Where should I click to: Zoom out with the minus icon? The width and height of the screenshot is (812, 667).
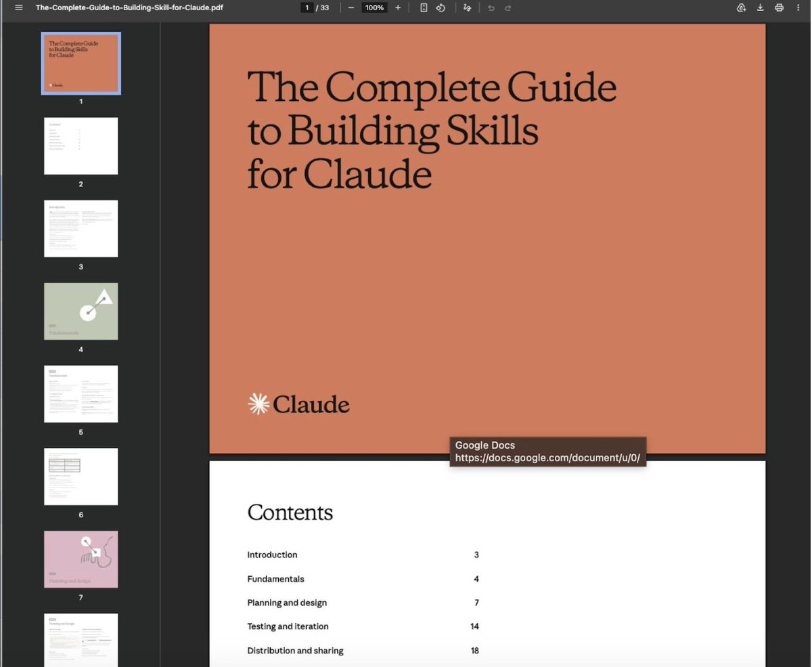(x=351, y=7)
